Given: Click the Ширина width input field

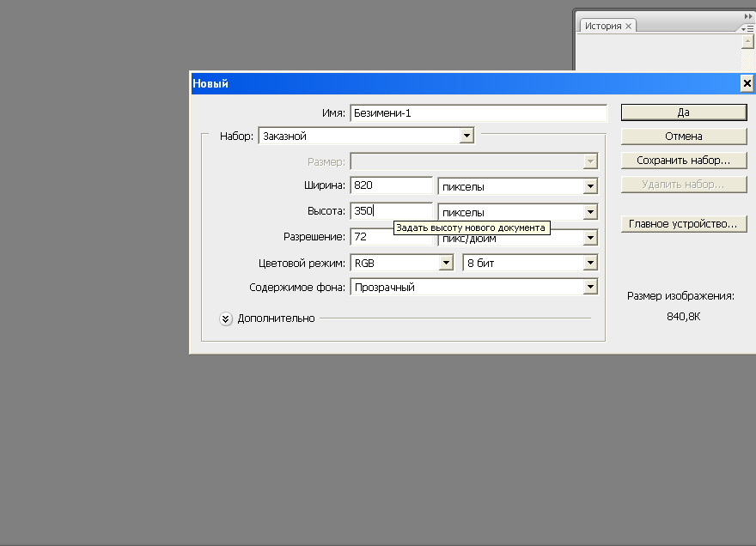Looking at the screenshot, I should click(391, 185).
